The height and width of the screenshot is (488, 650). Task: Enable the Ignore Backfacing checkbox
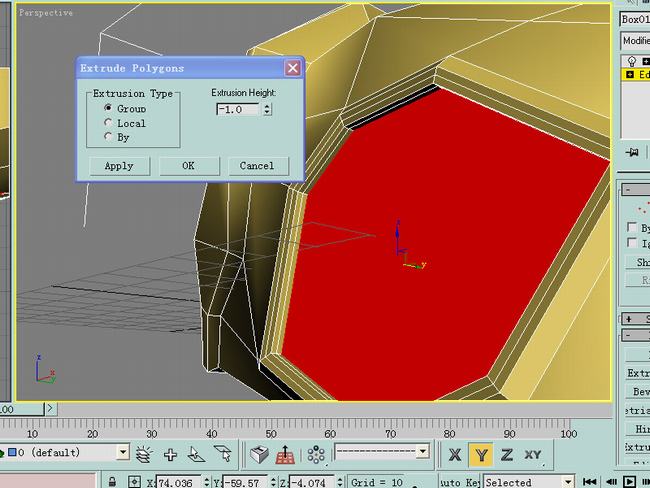[632, 243]
